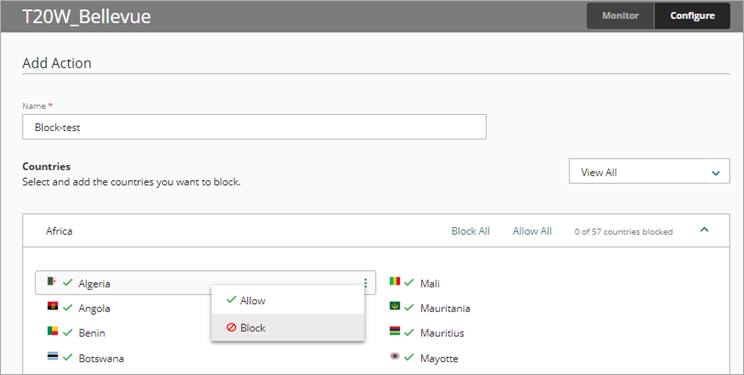Click the Mayotte flag icon

395,356
